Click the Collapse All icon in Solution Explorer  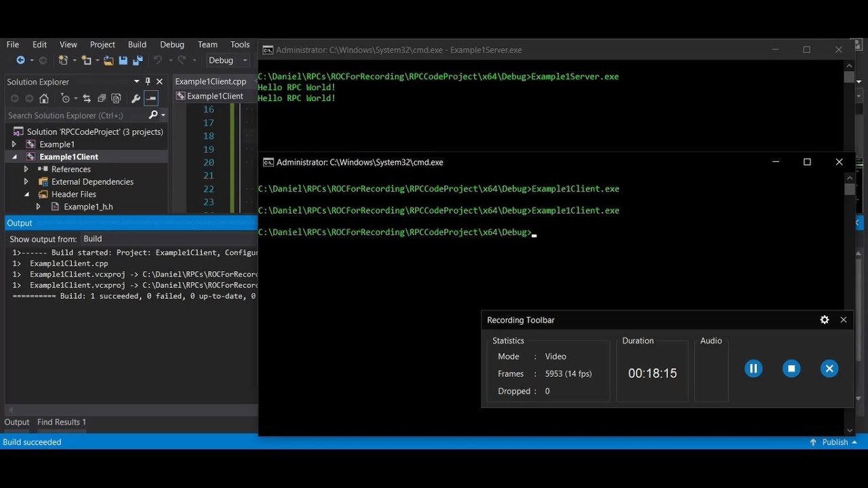102,99
